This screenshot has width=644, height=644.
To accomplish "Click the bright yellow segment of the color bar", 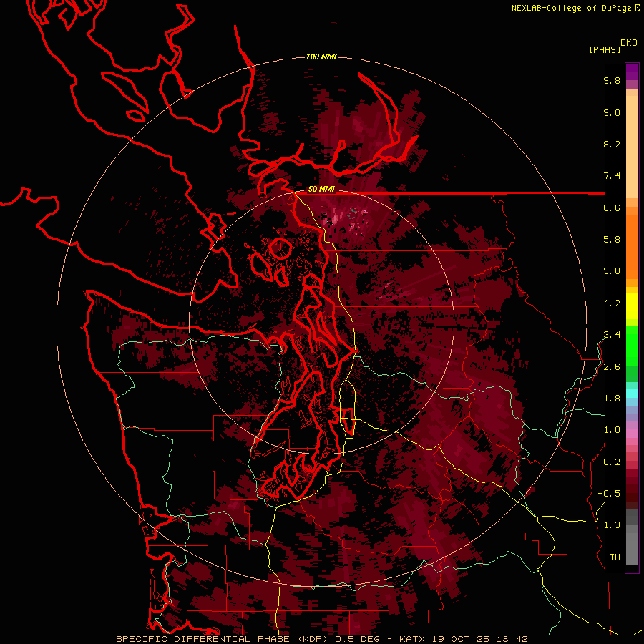I will click(x=632, y=306).
